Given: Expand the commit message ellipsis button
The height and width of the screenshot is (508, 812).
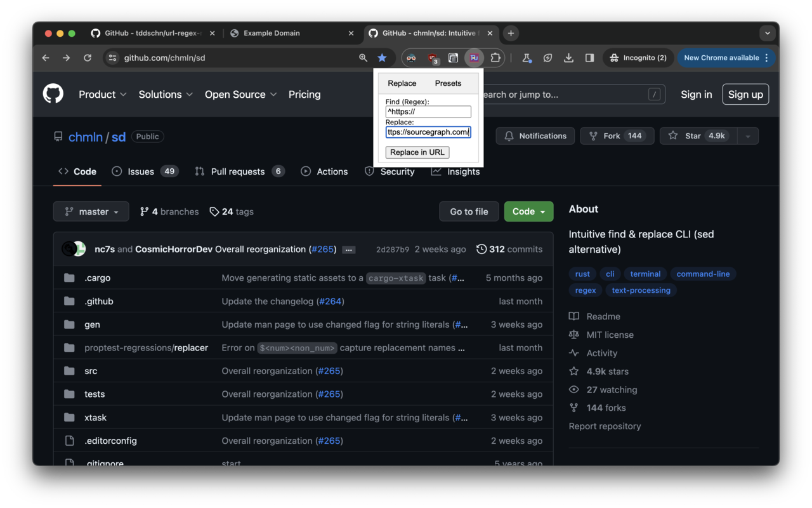Looking at the screenshot, I should click(348, 250).
